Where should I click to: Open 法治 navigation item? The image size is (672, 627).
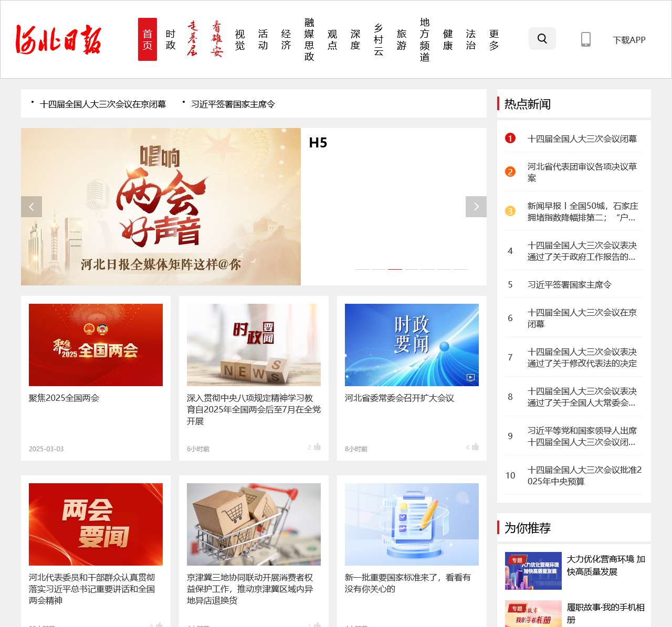click(471, 40)
